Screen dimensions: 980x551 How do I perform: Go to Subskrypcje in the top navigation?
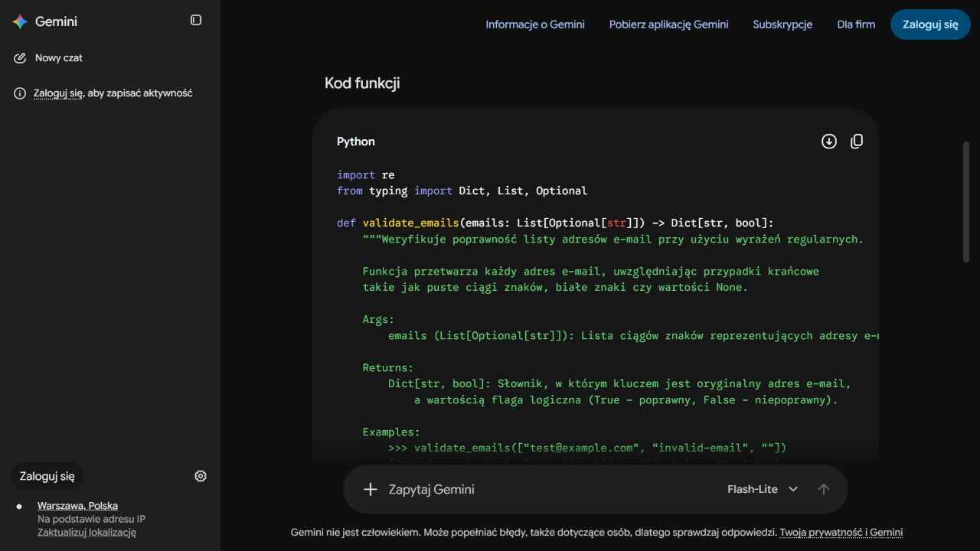(782, 24)
